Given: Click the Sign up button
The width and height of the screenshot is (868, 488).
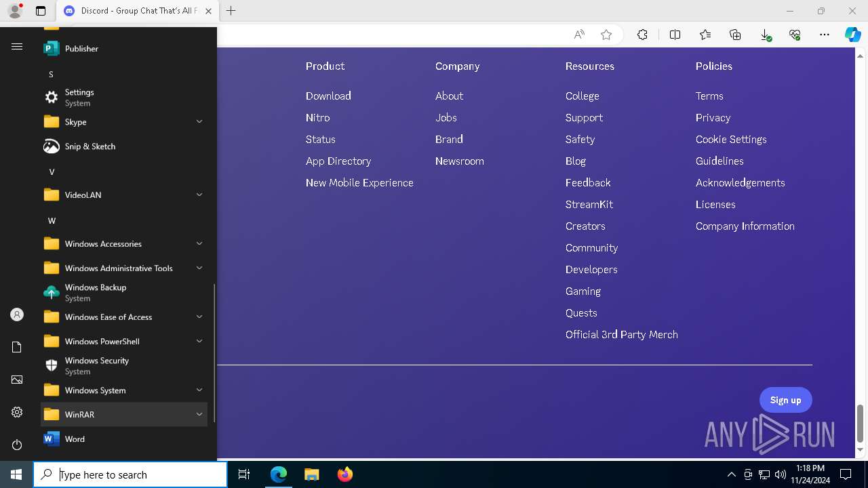Looking at the screenshot, I should tap(785, 400).
